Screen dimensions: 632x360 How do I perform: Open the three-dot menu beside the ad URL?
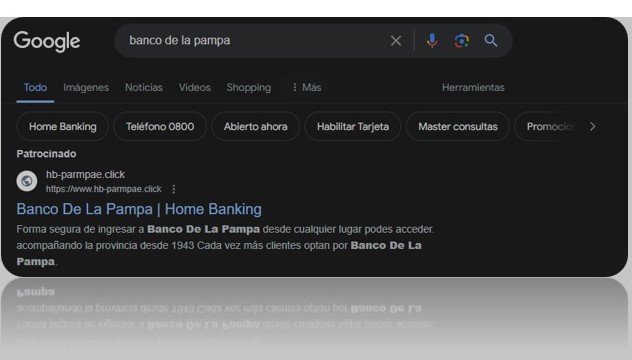tap(174, 189)
